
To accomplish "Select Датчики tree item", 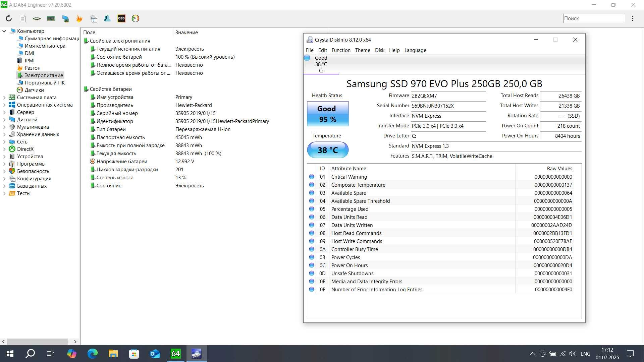I will (34, 90).
